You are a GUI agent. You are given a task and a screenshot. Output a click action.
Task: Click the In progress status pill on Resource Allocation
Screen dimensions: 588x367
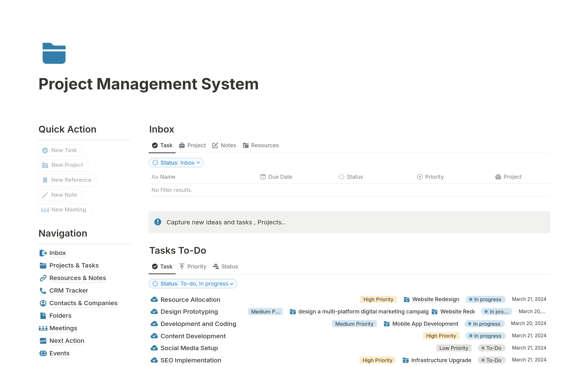(485, 299)
